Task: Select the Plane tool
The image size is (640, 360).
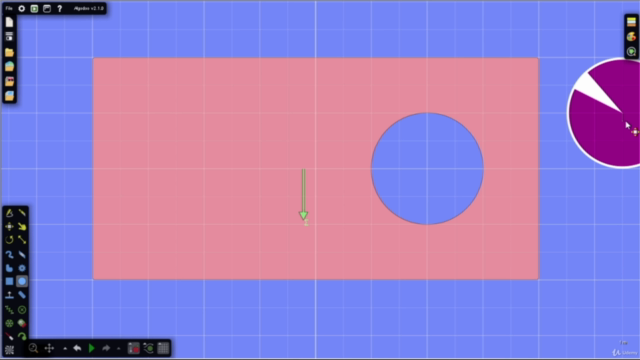Action: point(9,295)
